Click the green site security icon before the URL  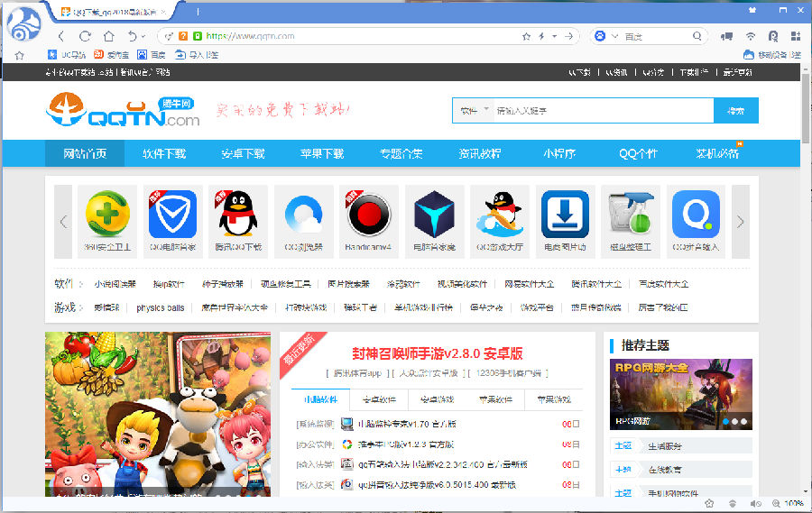click(x=198, y=36)
